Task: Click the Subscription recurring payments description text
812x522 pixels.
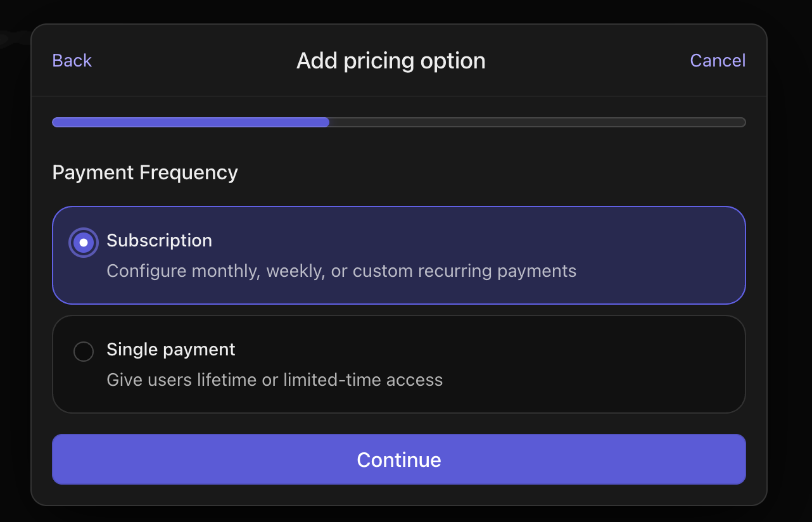Action: click(341, 271)
